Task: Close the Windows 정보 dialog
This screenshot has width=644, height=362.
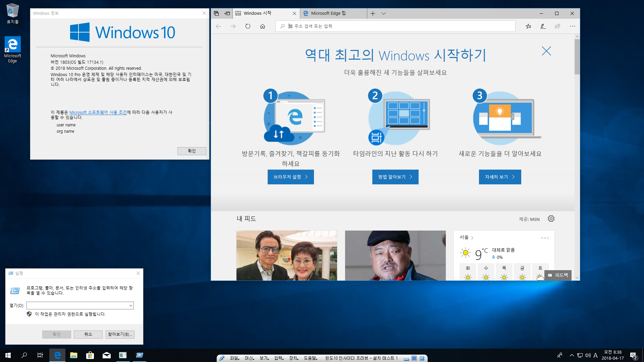Action: coord(204,13)
